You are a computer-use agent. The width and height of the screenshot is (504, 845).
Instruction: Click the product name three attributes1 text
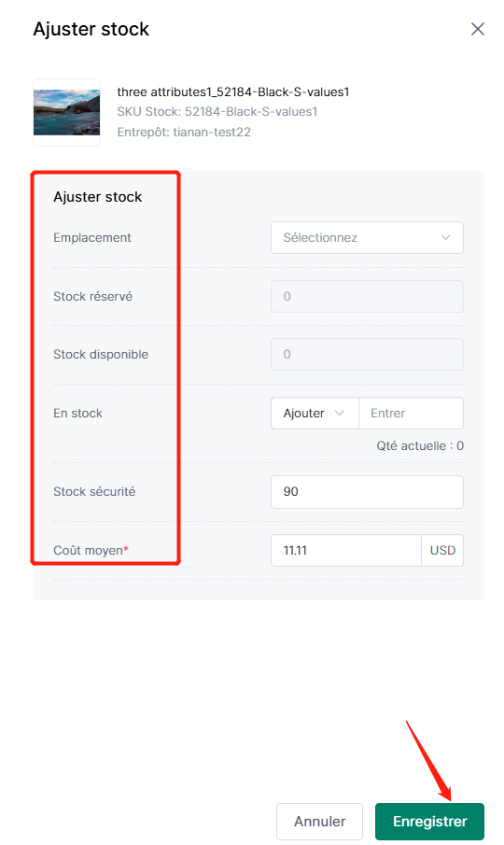(x=233, y=92)
